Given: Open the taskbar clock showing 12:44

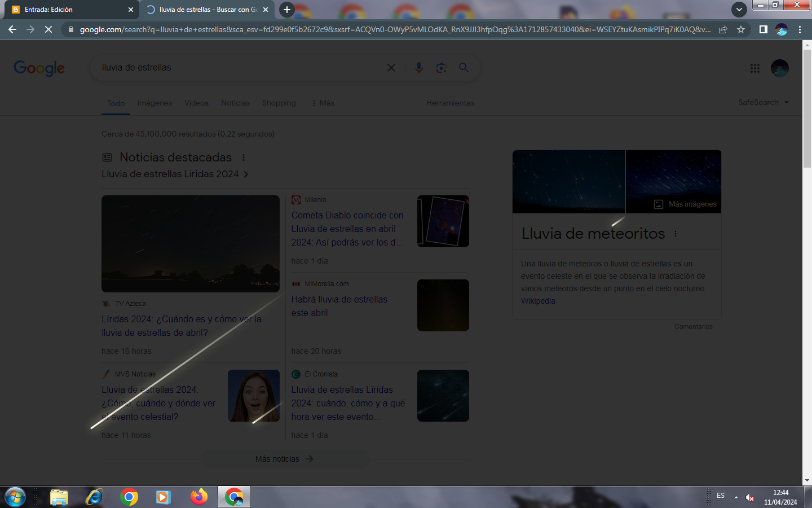Looking at the screenshot, I should point(780,497).
